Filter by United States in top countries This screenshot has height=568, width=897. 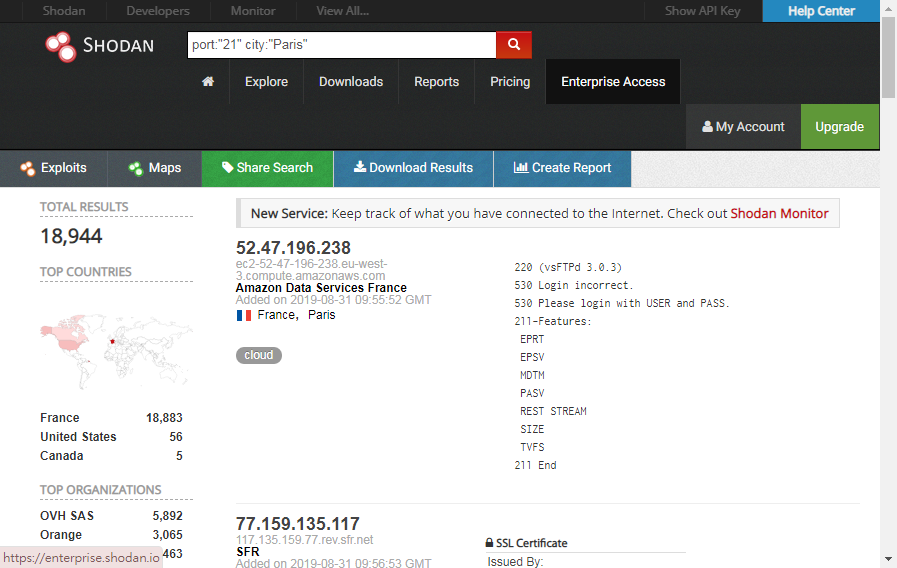click(x=78, y=436)
